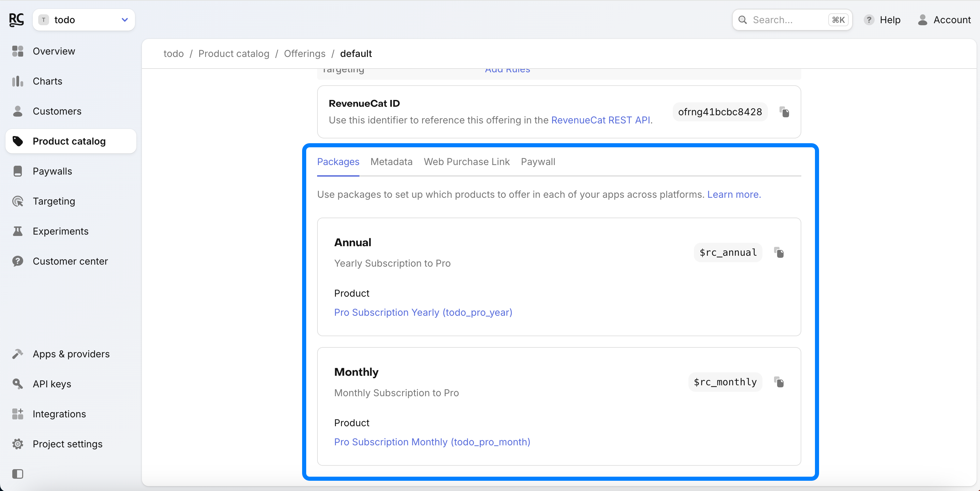
Task: Open the RevenueCat REST API link
Action: [600, 120]
